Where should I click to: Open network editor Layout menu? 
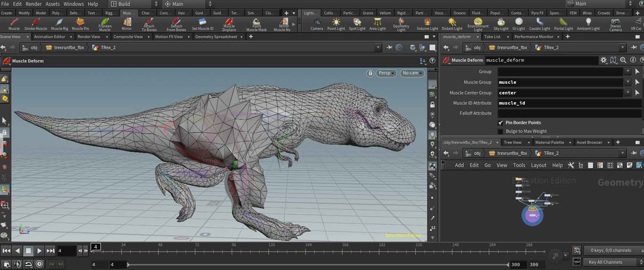[538, 165]
